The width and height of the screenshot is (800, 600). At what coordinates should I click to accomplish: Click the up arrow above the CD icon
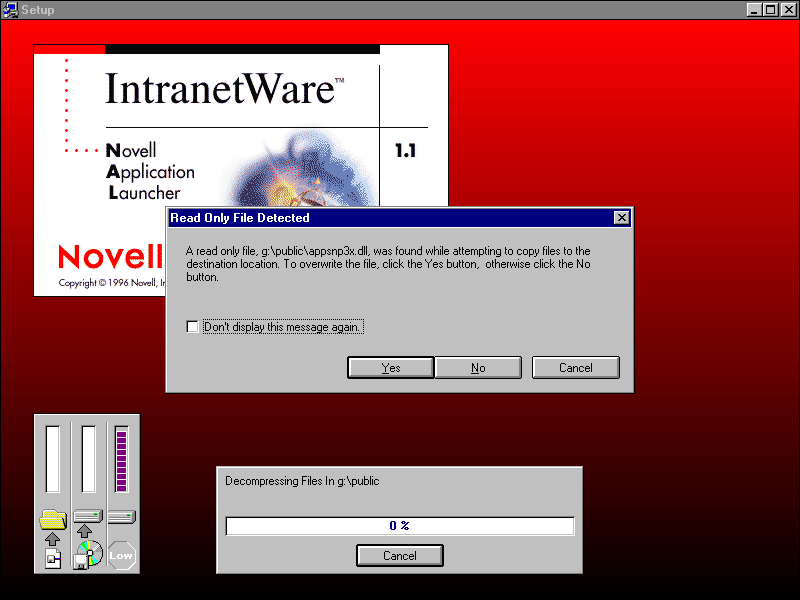pyautogui.click(x=85, y=531)
